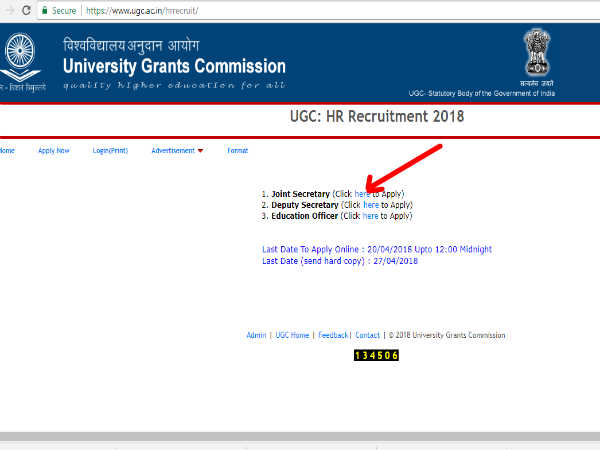Click the visitor counter 134506
Screen dimensions: 600x450
click(x=376, y=355)
